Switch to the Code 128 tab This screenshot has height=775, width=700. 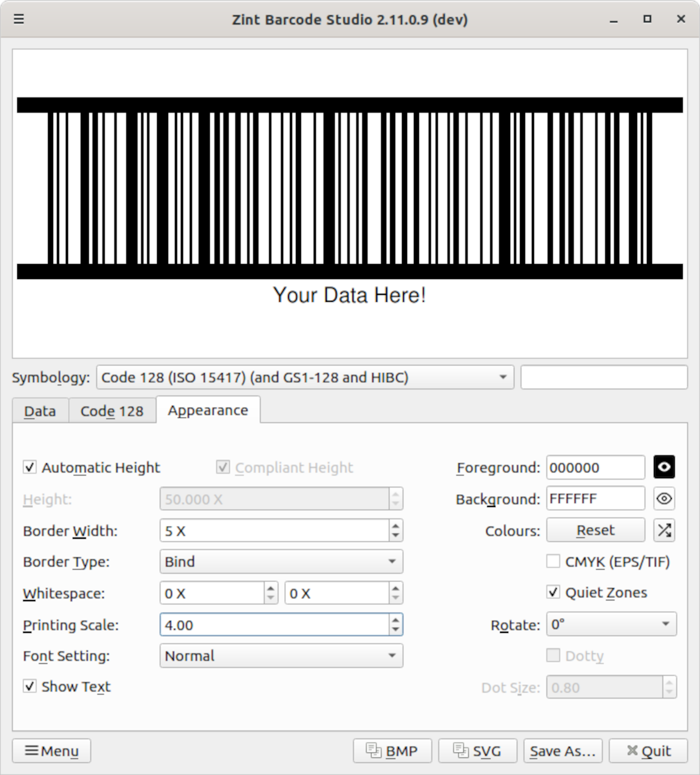pyautogui.click(x=112, y=411)
